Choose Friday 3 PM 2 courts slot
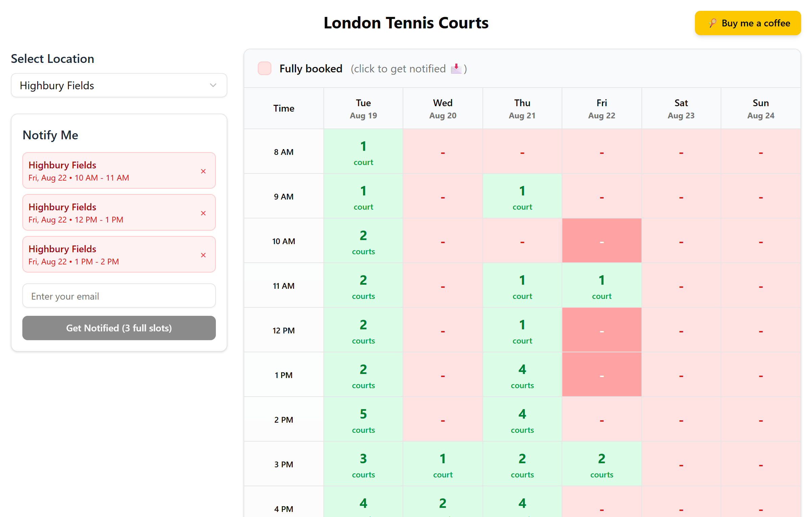812x517 pixels. [602, 464]
